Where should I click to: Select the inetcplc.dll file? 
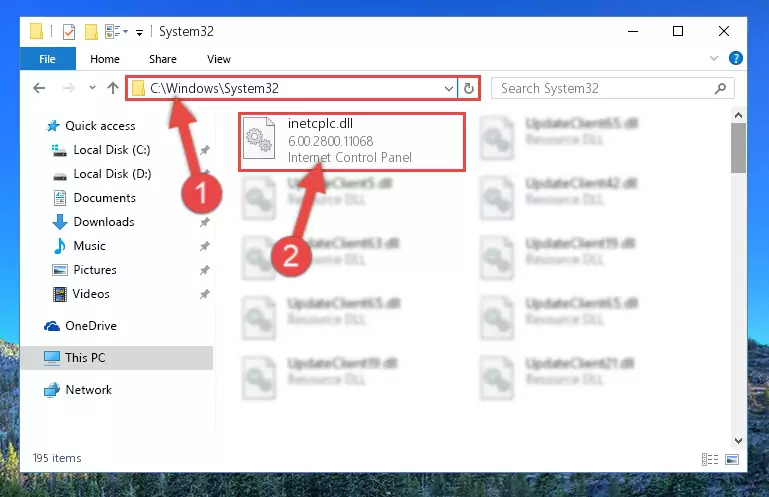click(x=352, y=142)
